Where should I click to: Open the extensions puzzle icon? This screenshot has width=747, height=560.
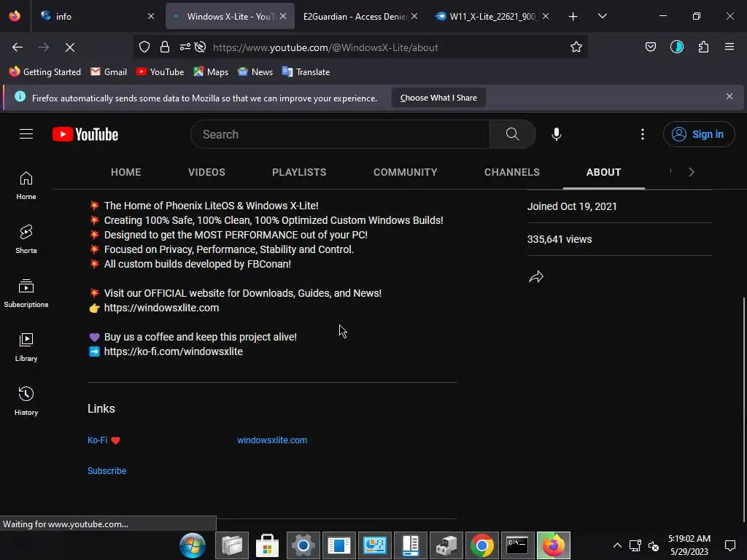703,47
